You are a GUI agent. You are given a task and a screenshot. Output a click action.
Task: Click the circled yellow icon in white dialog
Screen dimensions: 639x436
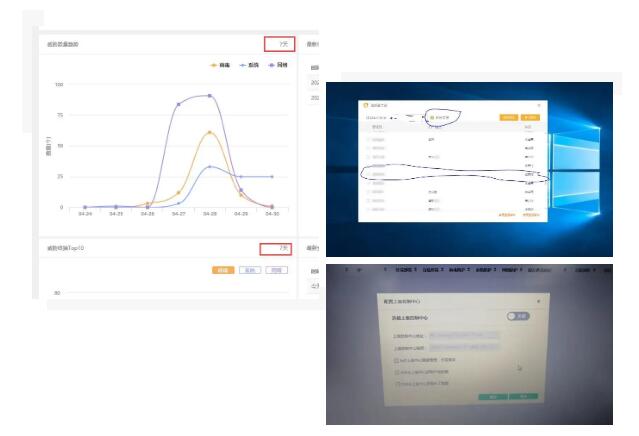(431, 117)
